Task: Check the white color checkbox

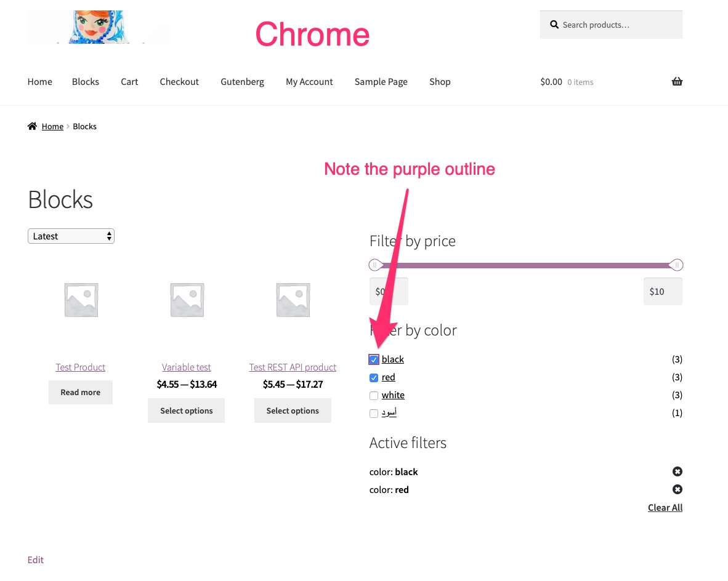Action: click(x=374, y=395)
